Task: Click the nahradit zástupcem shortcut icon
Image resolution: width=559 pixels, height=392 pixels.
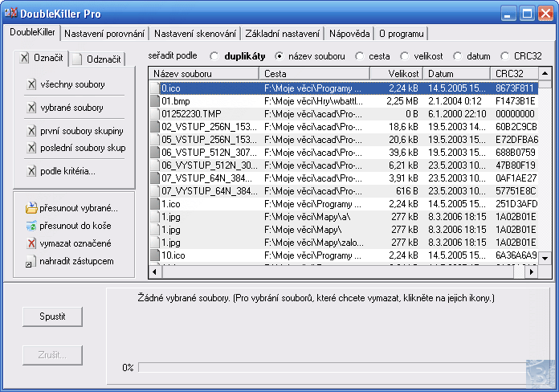Action: click(x=31, y=261)
